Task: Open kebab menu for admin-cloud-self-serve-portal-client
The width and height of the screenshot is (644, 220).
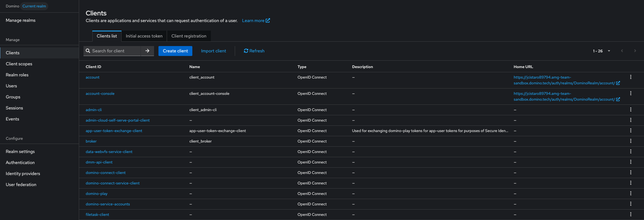Action: [630, 120]
